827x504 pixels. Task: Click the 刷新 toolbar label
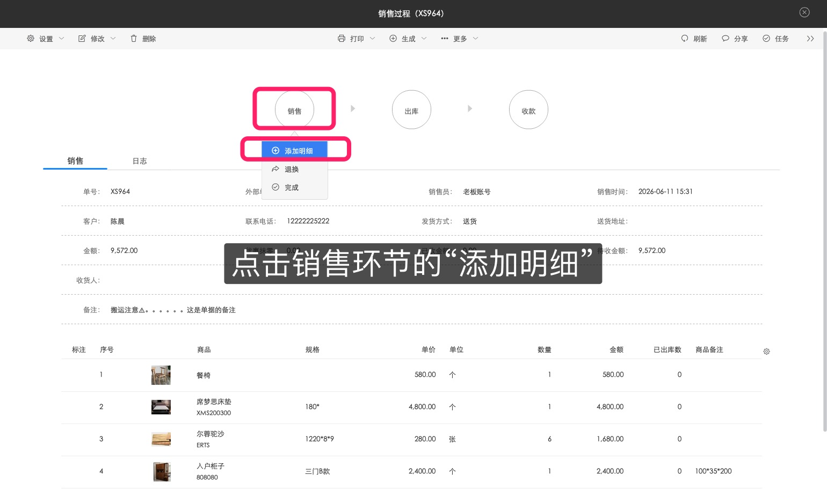click(x=700, y=39)
